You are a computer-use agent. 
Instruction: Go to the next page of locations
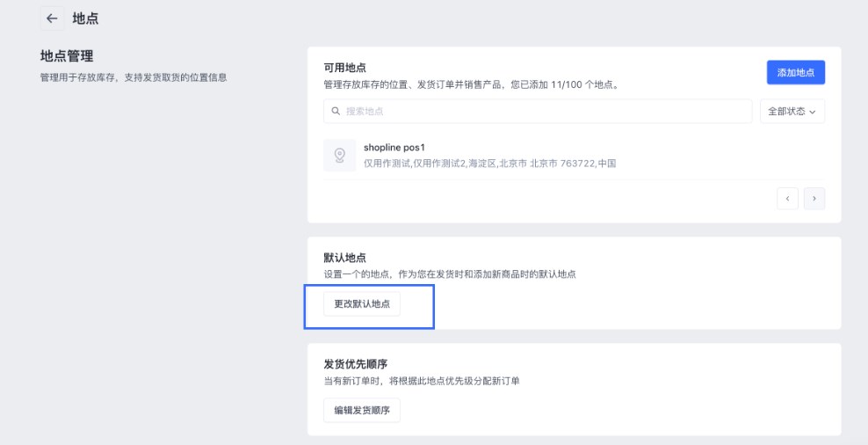[814, 199]
